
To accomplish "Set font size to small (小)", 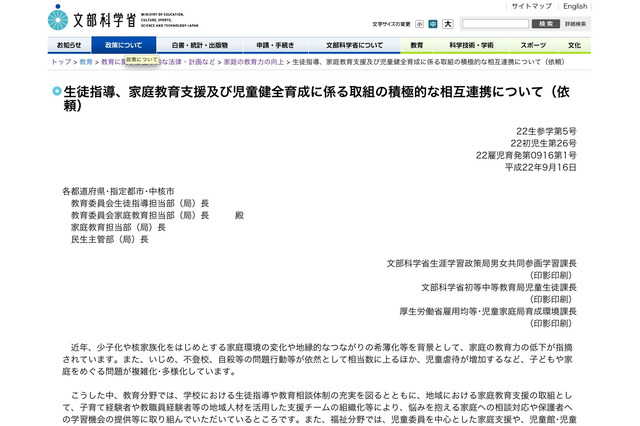I will (x=419, y=24).
